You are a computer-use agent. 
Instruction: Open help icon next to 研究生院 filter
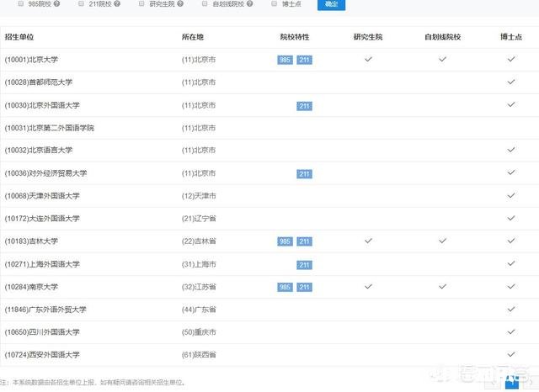pyautogui.click(x=180, y=3)
